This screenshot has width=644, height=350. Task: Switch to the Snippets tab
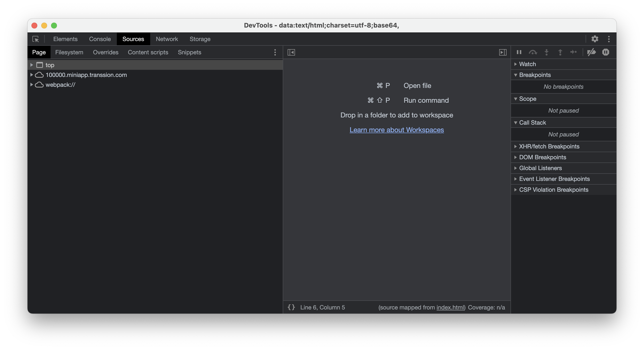click(190, 52)
